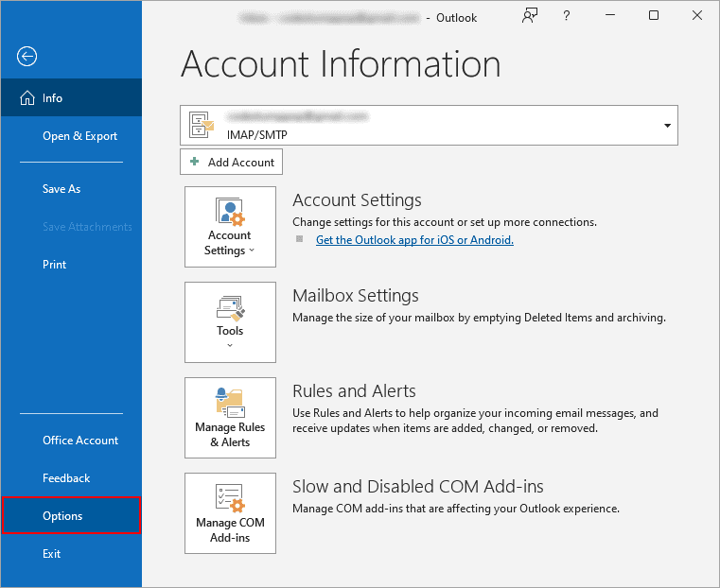Viewport: 720px width, 588px height.
Task: Click the Add Account button
Action: [x=231, y=162]
